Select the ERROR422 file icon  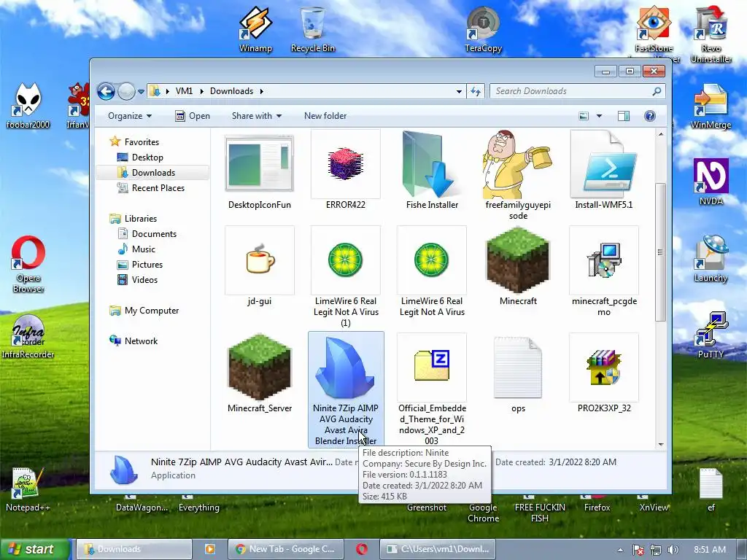pos(345,164)
